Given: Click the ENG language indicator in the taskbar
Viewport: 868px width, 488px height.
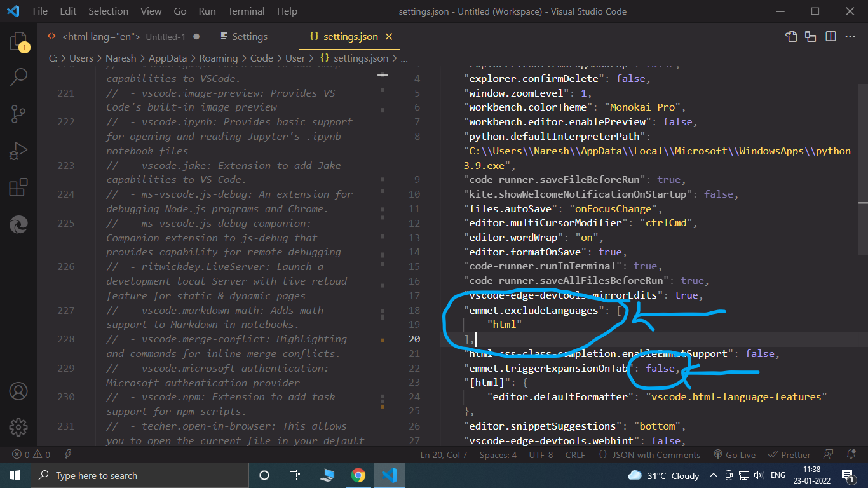Looking at the screenshot, I should point(778,475).
